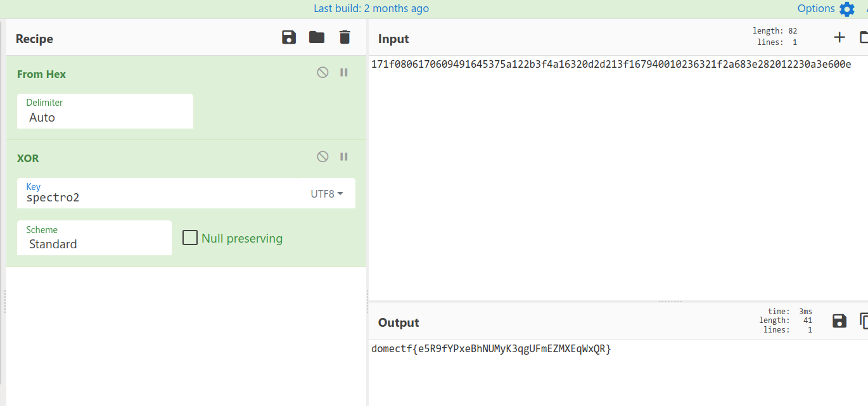Select the From Hex operation title
The height and width of the screenshot is (406, 868).
pyautogui.click(x=41, y=74)
